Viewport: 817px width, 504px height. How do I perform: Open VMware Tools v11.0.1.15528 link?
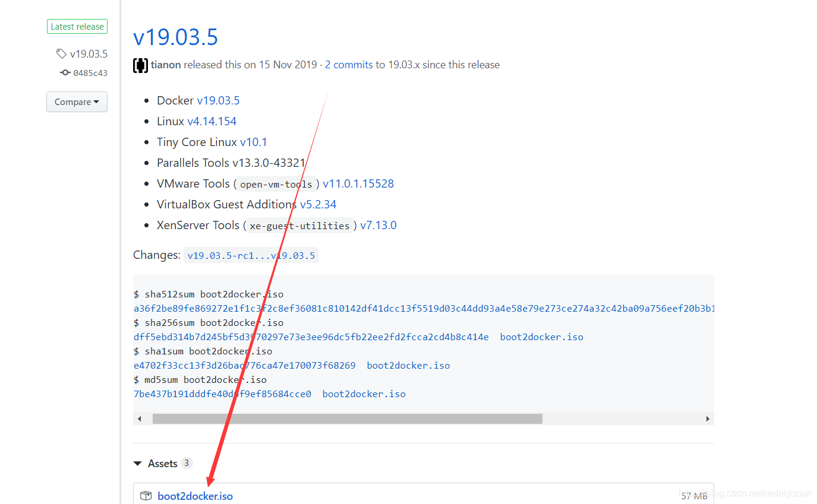coord(358,183)
